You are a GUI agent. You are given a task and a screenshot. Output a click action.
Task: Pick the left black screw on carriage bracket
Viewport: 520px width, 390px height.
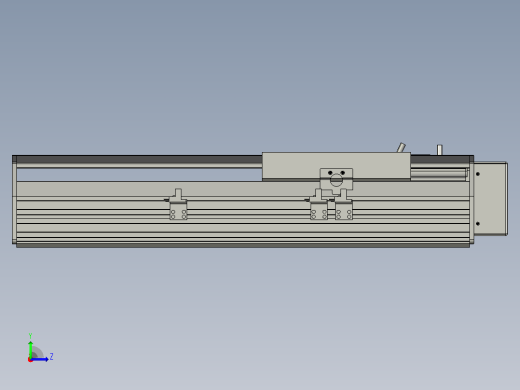(330, 173)
